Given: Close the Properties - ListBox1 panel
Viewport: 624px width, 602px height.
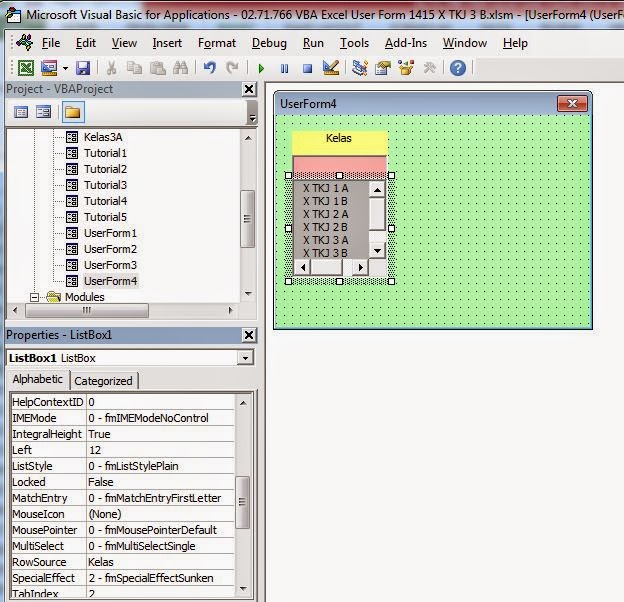Looking at the screenshot, I should click(249, 335).
